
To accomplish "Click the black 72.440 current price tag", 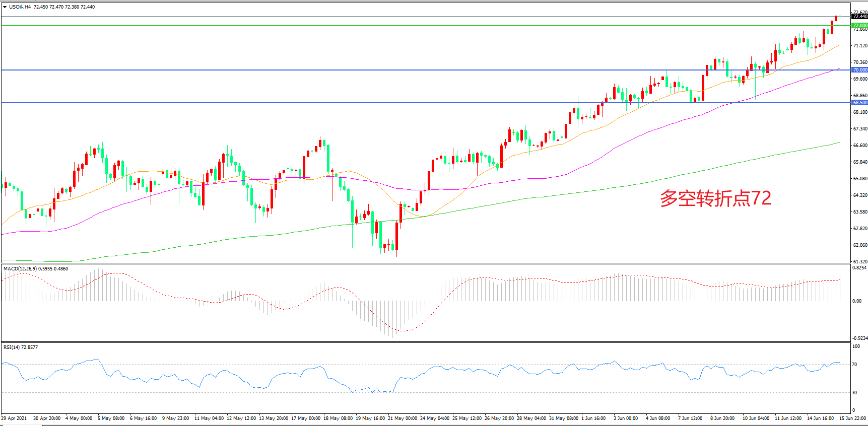I will tap(859, 17).
